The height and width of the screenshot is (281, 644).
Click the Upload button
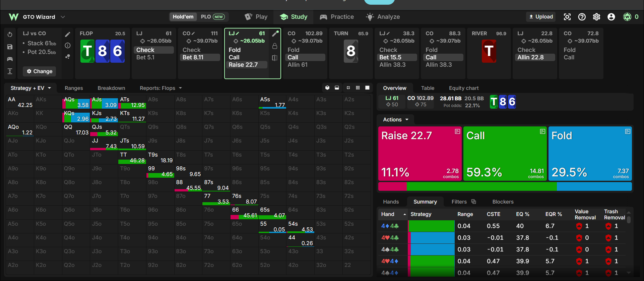(541, 17)
